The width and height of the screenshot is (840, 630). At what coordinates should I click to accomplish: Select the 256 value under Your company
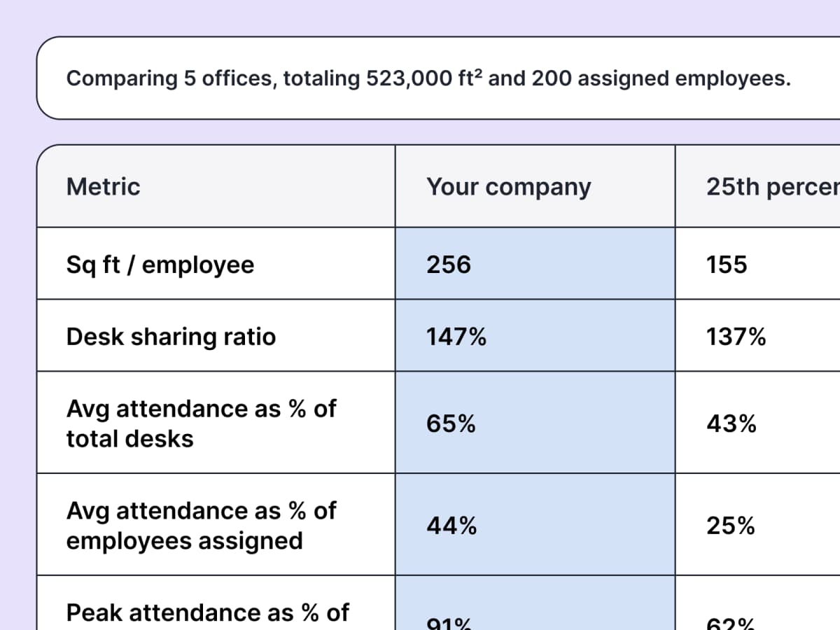(x=449, y=265)
